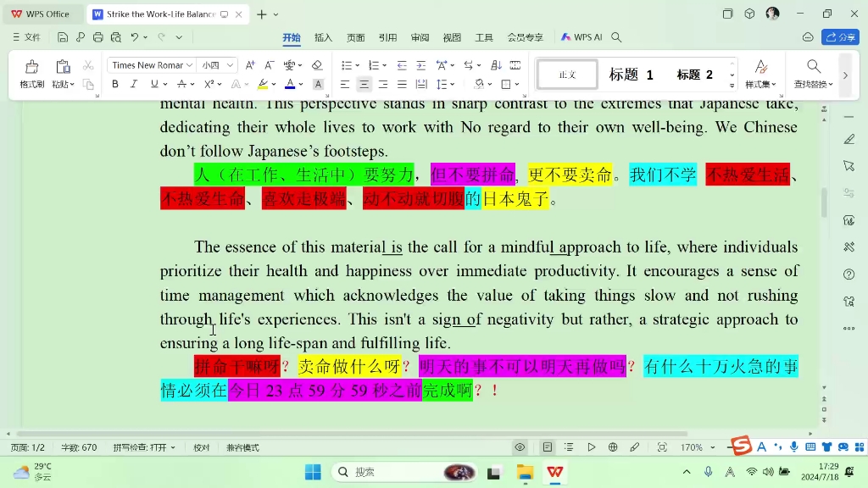Undo the last action with the arrow icon

pos(135,37)
